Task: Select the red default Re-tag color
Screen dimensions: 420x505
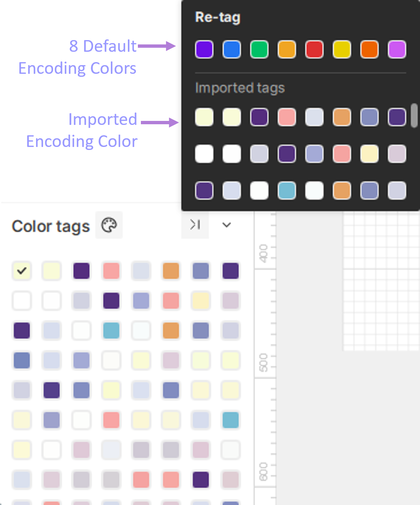Action: coord(314,49)
